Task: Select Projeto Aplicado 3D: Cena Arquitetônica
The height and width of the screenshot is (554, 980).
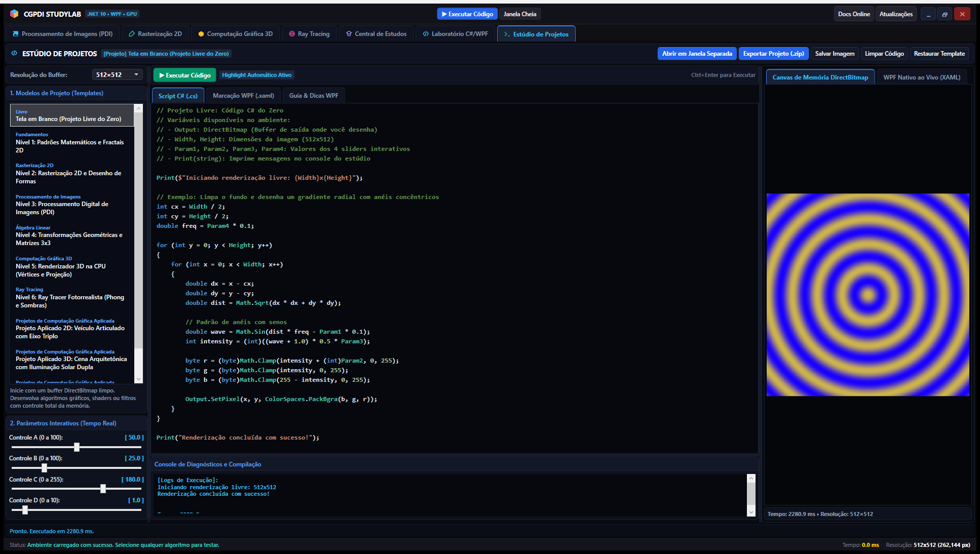Action: [x=72, y=360]
